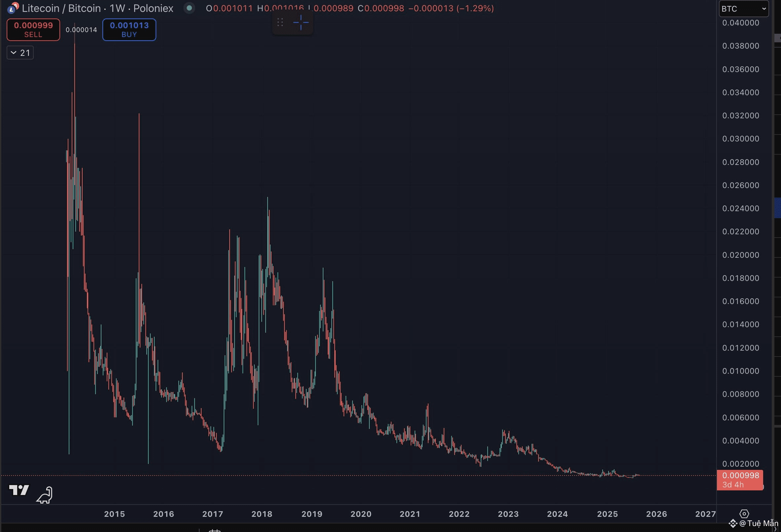Click the 0.016000 price scale label
This screenshot has height=532, width=781.
coord(741,301)
